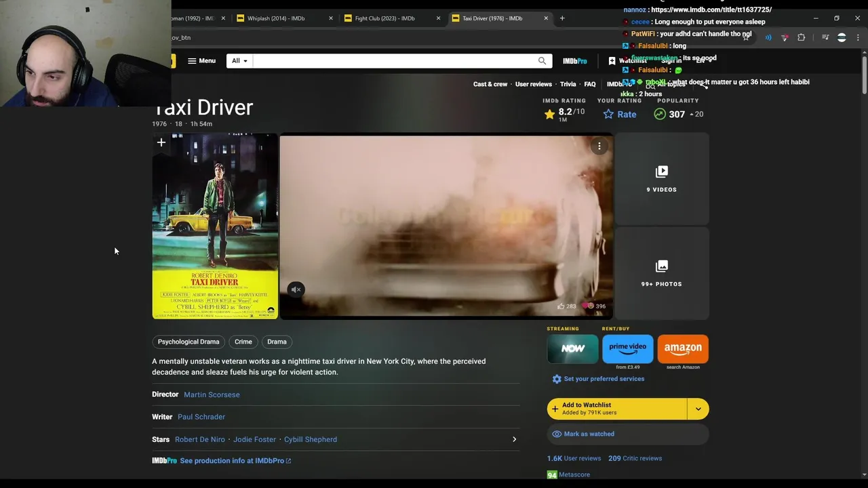This screenshot has height=488, width=868.
Task: Open the NOW streaming service tile
Action: (x=572, y=349)
